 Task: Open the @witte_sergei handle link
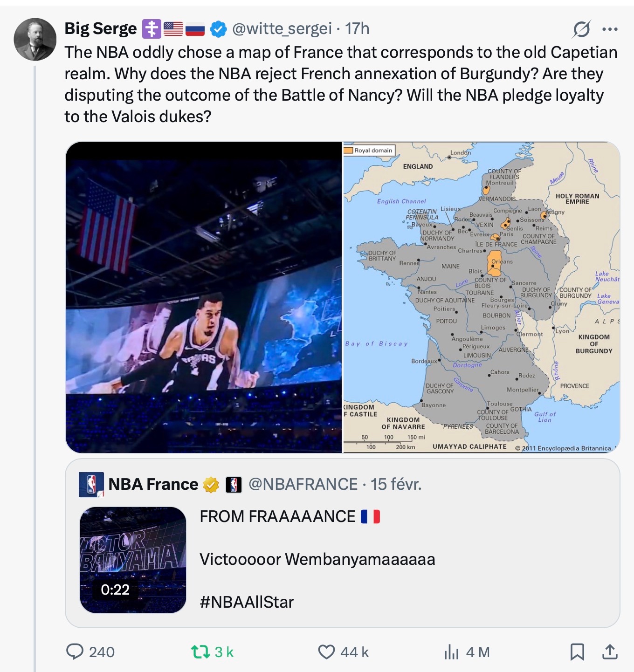tap(282, 29)
